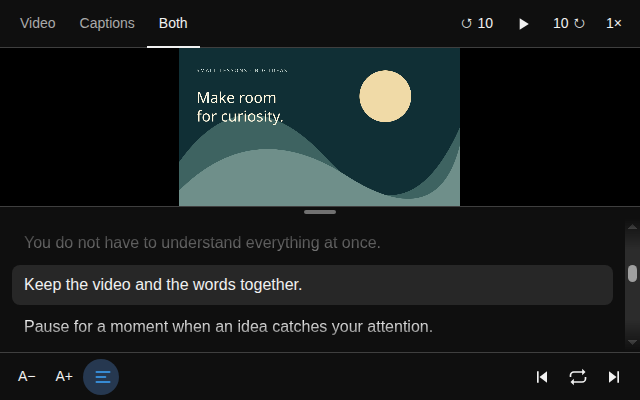Viewport: 640px width, 400px height.
Task: Click the pane resize handle below video
Action: click(x=320, y=212)
